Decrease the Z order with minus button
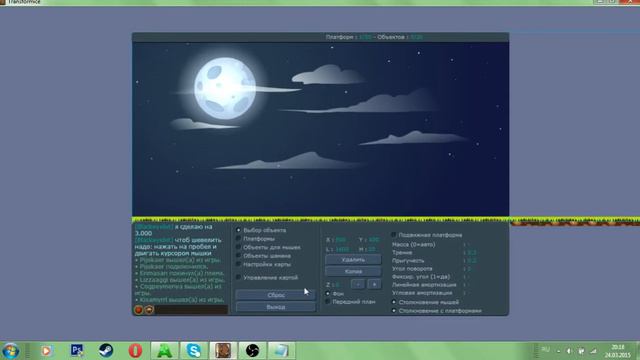The height and width of the screenshot is (360, 640). coord(358,284)
